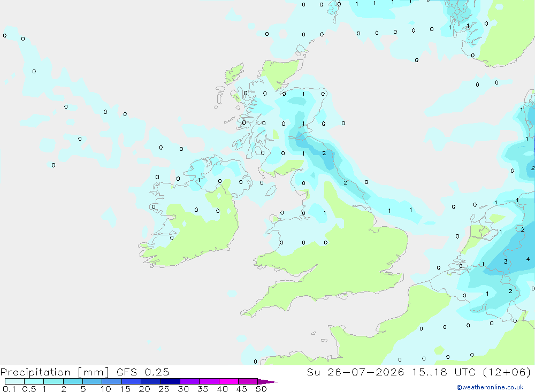The image size is (535, 392).
Task: Choose the 25–30 mm legend color box
Action: 170,381
